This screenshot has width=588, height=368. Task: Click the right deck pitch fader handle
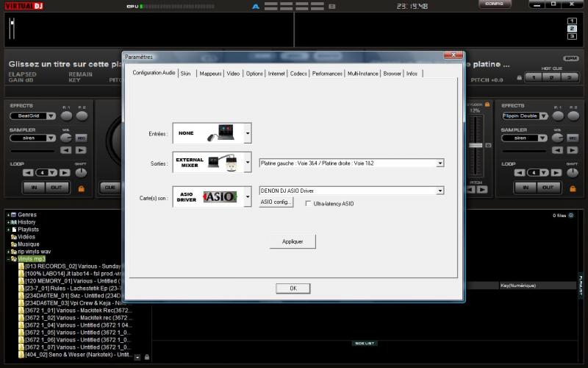click(476, 145)
